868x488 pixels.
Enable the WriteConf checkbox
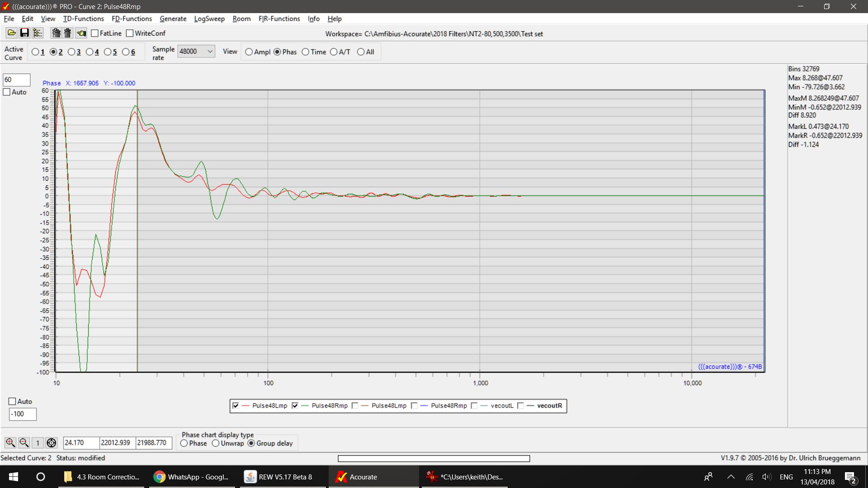click(x=130, y=33)
